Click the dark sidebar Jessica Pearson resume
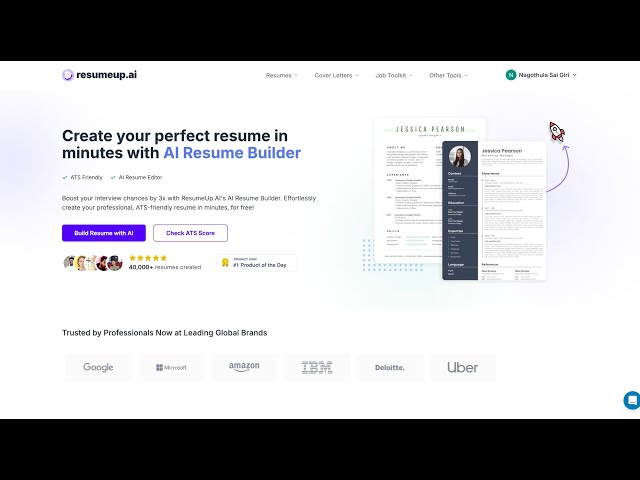Screen dimensions: 640x480 494,211
